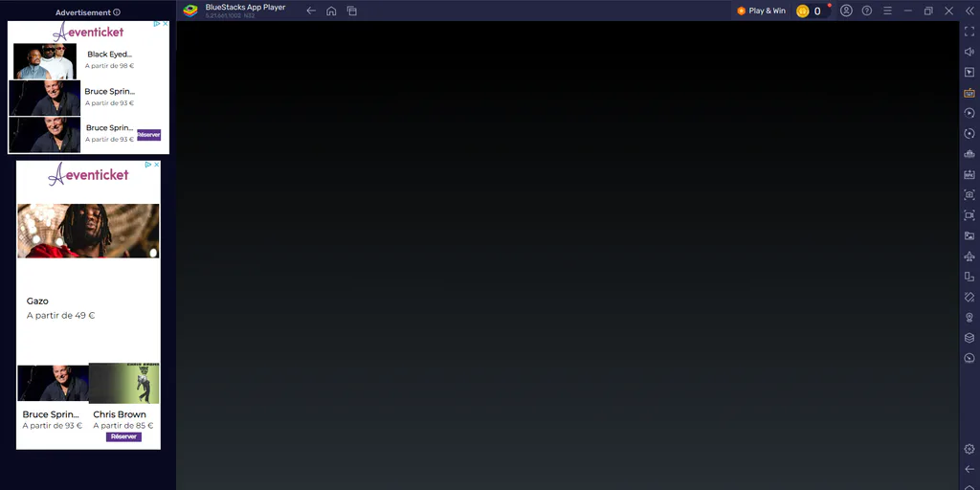
Task: Toggle the airplane-shaped icon in sidebar
Action: click(969, 256)
